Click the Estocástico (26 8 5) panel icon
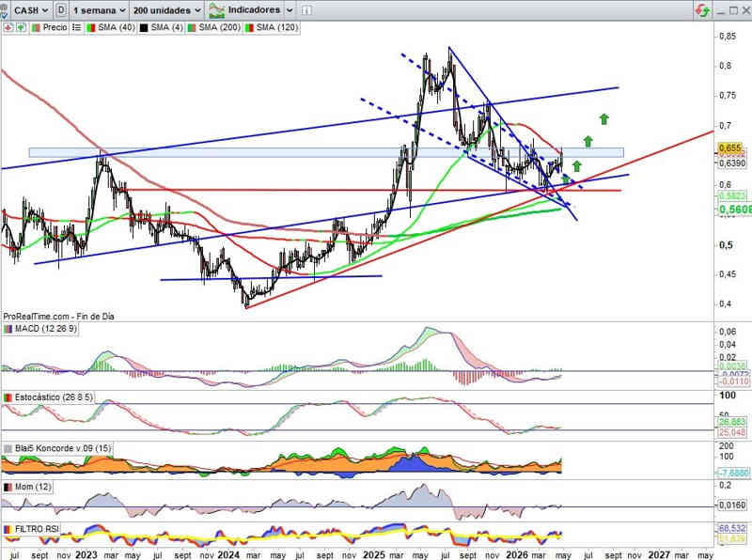The image size is (752, 560). pyautogui.click(x=8, y=399)
